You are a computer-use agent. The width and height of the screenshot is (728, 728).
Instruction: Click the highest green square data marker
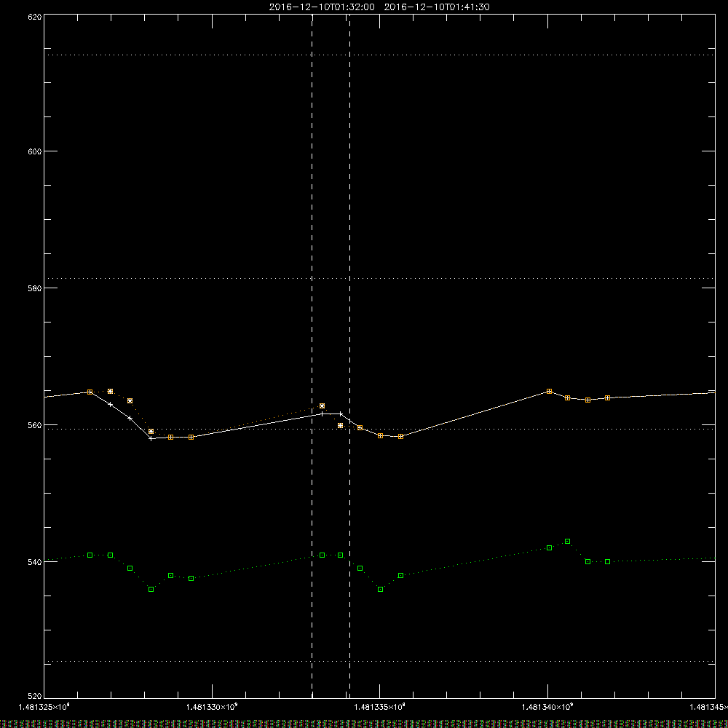(567, 542)
